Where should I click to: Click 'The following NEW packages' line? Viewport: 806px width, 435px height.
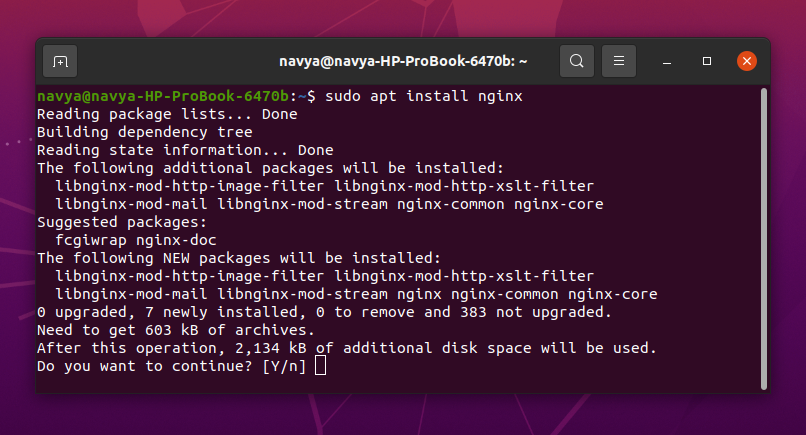click(239, 258)
